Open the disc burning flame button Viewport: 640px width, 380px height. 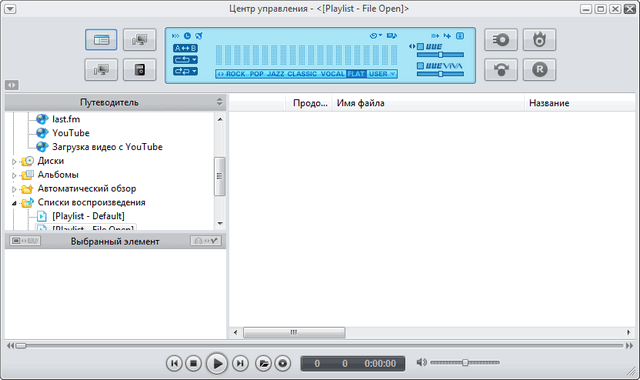pyautogui.click(x=539, y=40)
